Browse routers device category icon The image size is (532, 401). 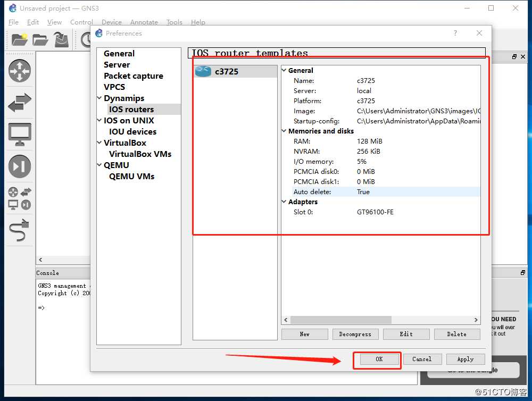[x=20, y=71]
